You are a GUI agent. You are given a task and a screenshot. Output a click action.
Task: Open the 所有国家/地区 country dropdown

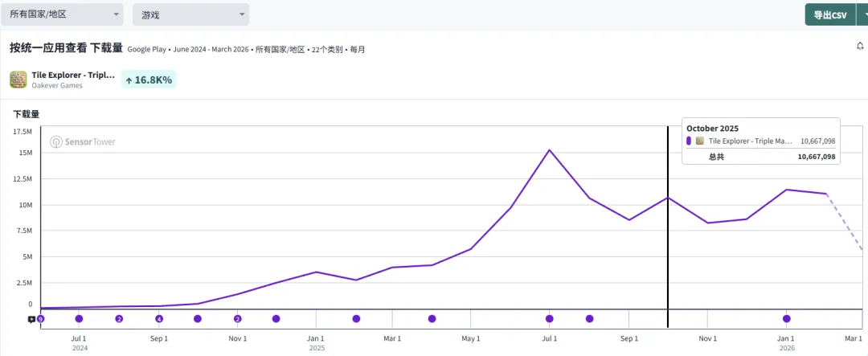[62, 14]
